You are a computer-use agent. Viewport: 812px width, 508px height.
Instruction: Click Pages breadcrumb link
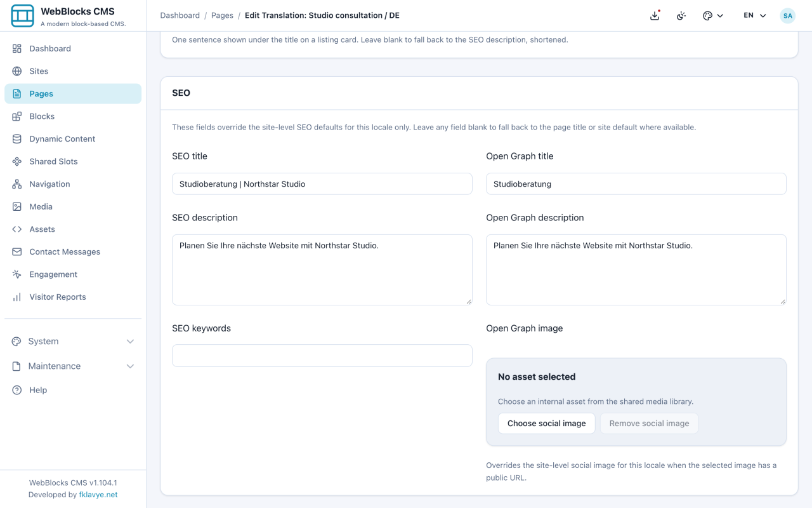click(x=222, y=15)
